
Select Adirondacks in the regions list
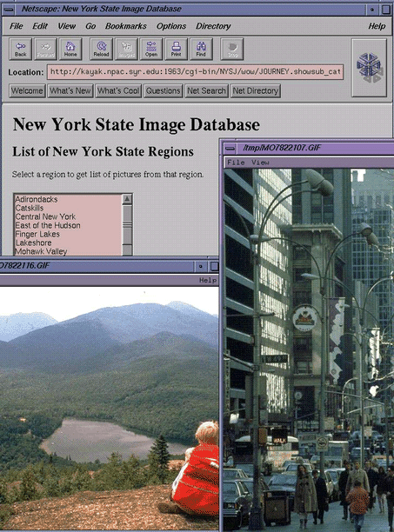pyautogui.click(x=37, y=199)
